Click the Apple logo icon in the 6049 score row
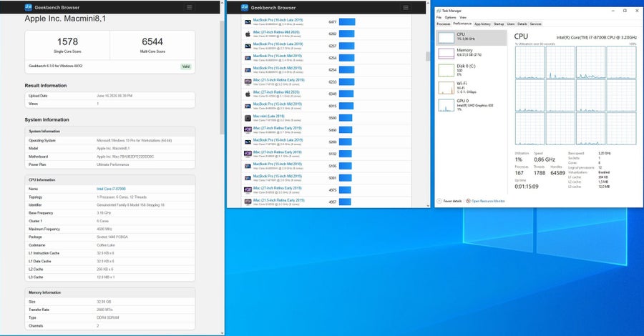The height and width of the screenshot is (336, 644). (x=248, y=94)
